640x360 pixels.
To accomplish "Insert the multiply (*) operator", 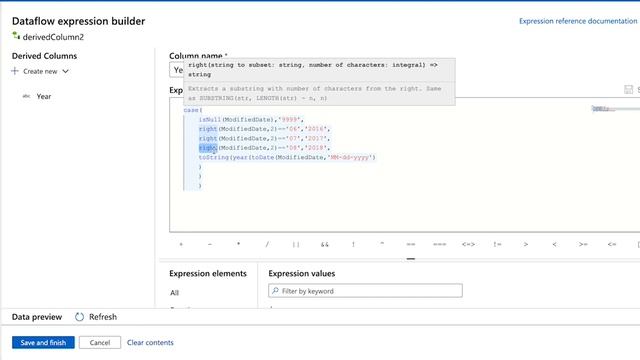I will pos(238,244).
